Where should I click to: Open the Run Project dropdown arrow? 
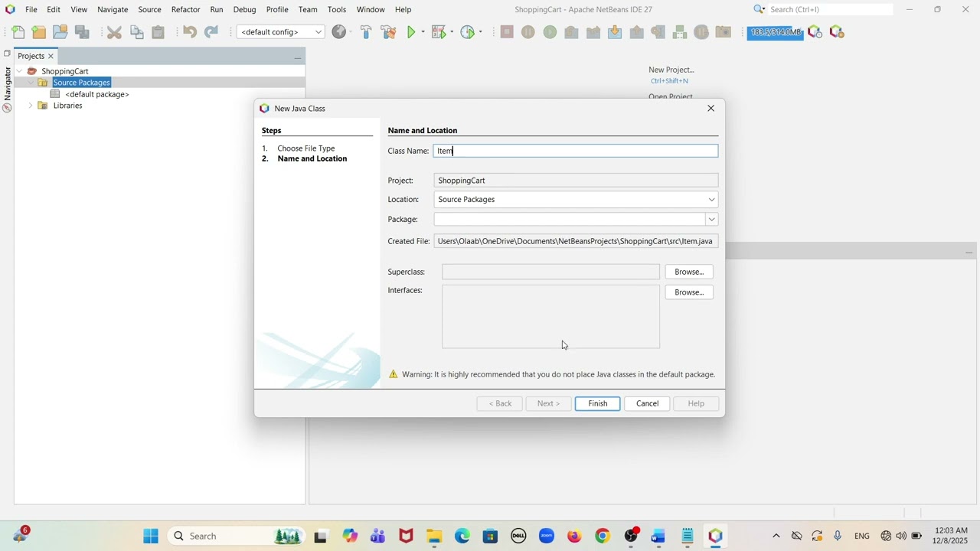(x=423, y=32)
